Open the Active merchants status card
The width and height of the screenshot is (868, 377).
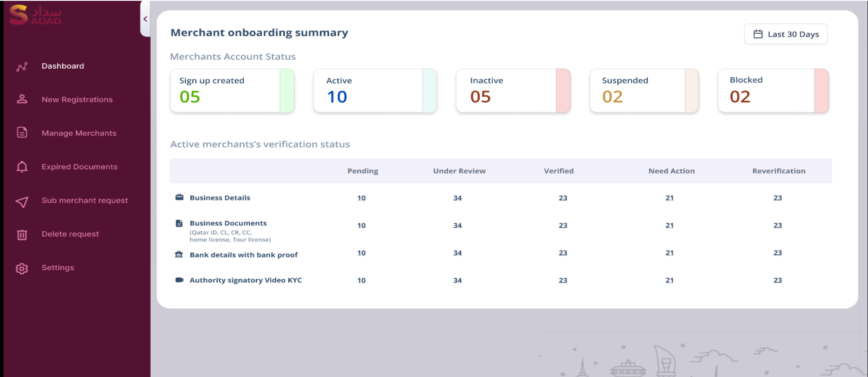[x=375, y=90]
